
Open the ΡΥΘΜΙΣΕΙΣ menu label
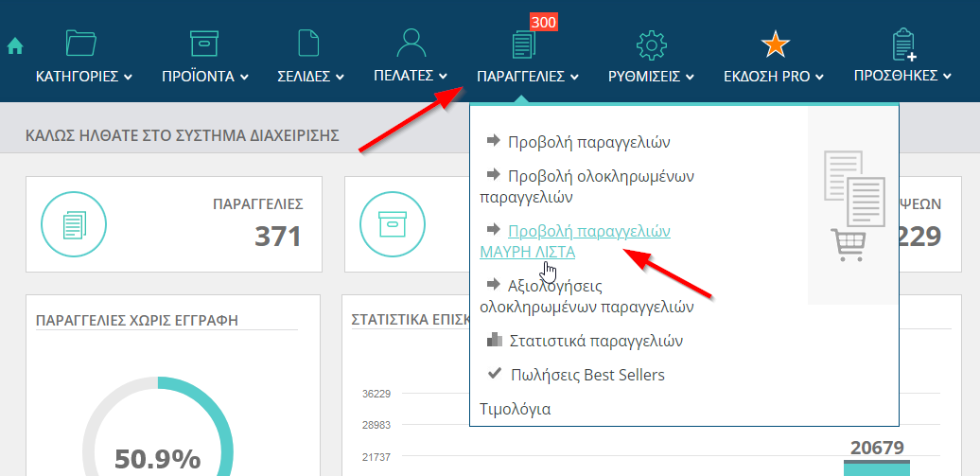644,77
